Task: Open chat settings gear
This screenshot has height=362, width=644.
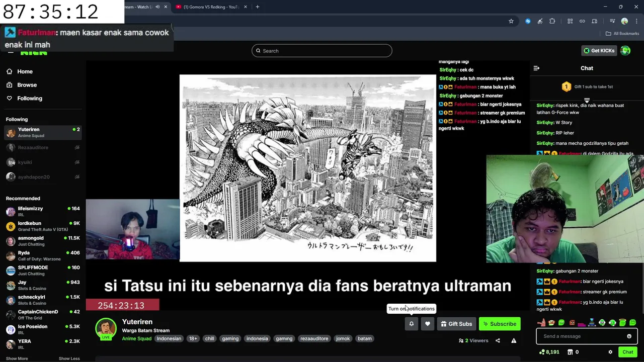Action: tap(610, 352)
